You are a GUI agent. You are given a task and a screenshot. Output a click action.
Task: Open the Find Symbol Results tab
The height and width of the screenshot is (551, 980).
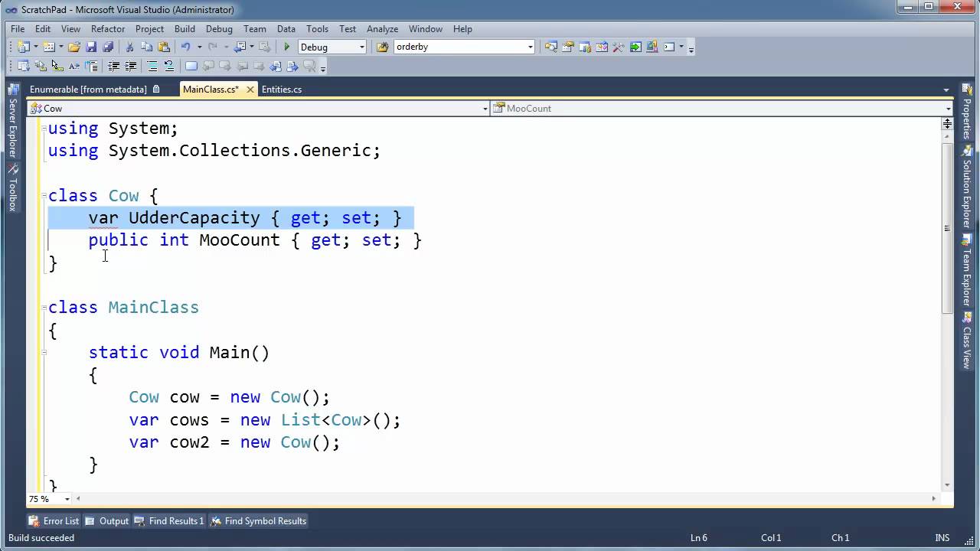coord(259,521)
